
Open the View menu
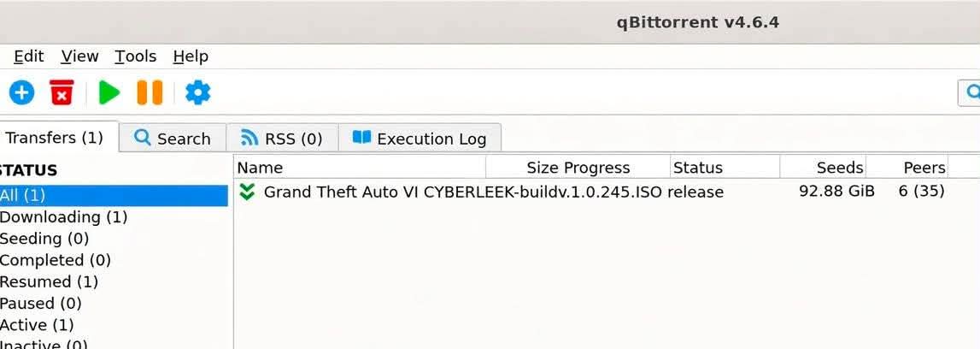click(x=79, y=56)
